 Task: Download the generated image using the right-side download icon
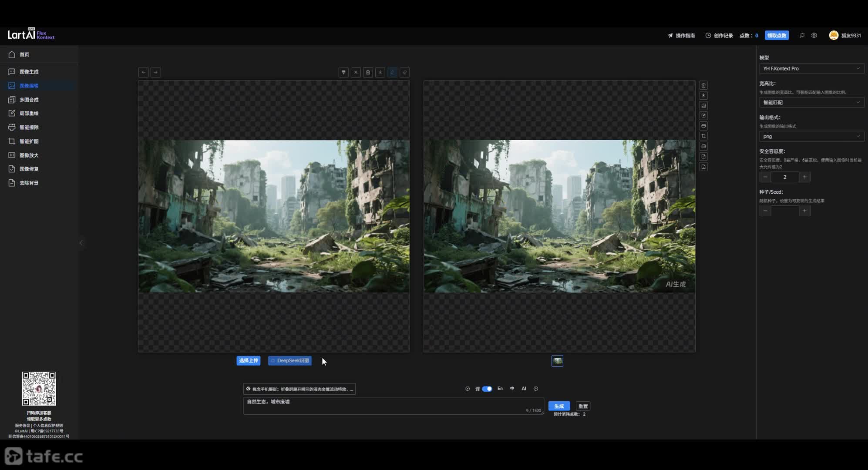[x=703, y=95]
